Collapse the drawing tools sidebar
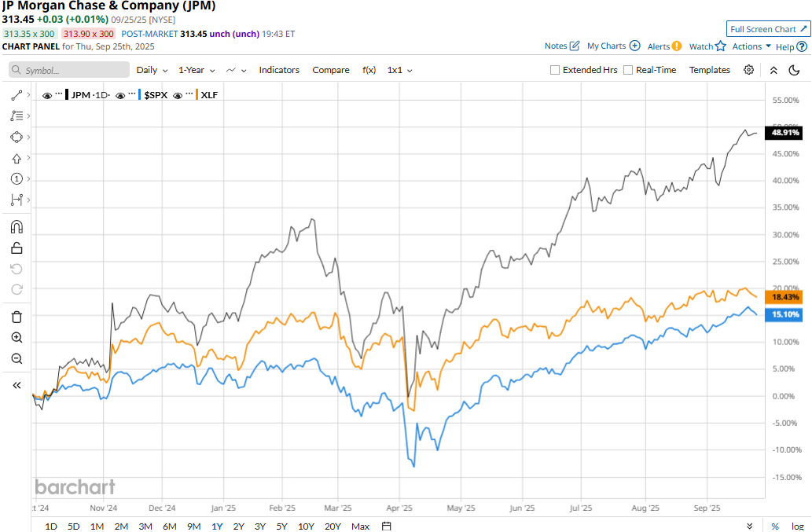 (17, 386)
